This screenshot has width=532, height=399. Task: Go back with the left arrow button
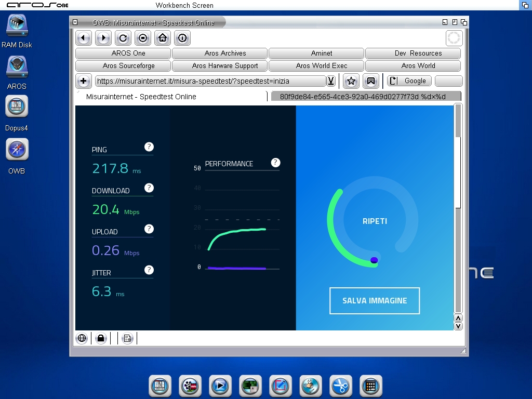pyautogui.click(x=84, y=38)
